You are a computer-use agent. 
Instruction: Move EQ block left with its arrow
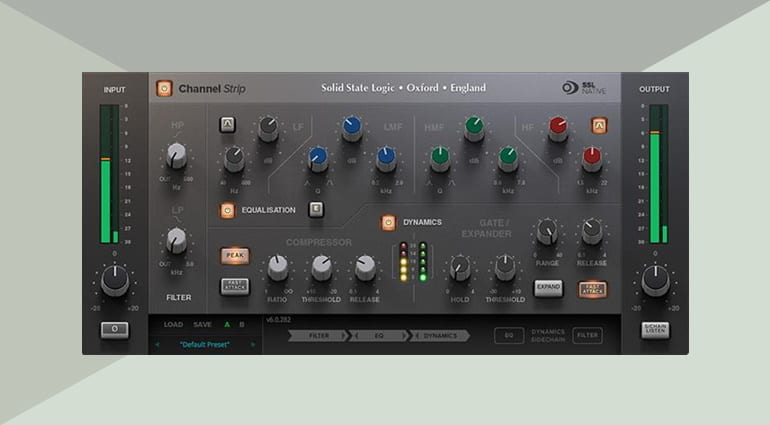click(356, 336)
